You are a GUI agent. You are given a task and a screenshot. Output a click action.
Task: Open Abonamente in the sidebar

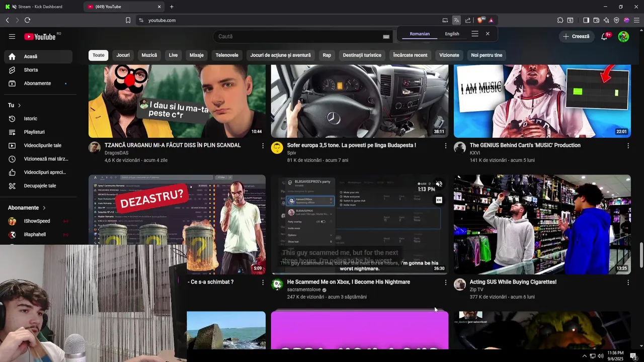point(38,83)
